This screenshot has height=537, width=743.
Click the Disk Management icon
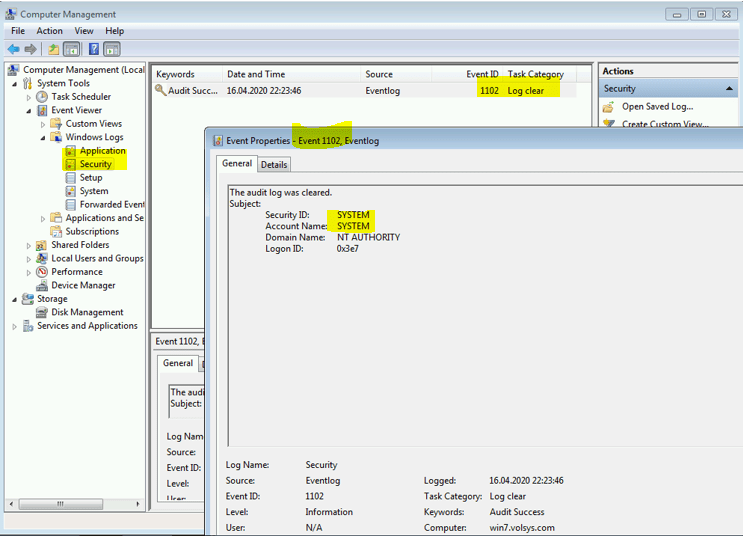click(42, 312)
